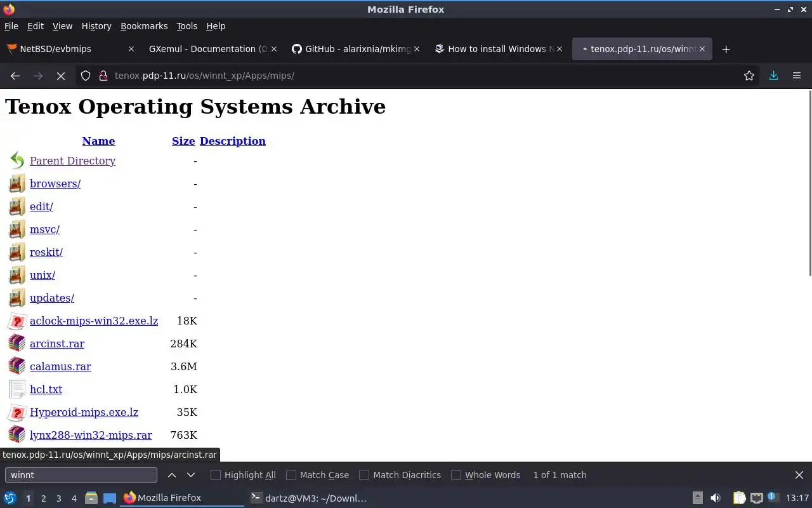Viewport: 812px width, 508px height.
Task: Sort listing by Size
Action: (183, 141)
